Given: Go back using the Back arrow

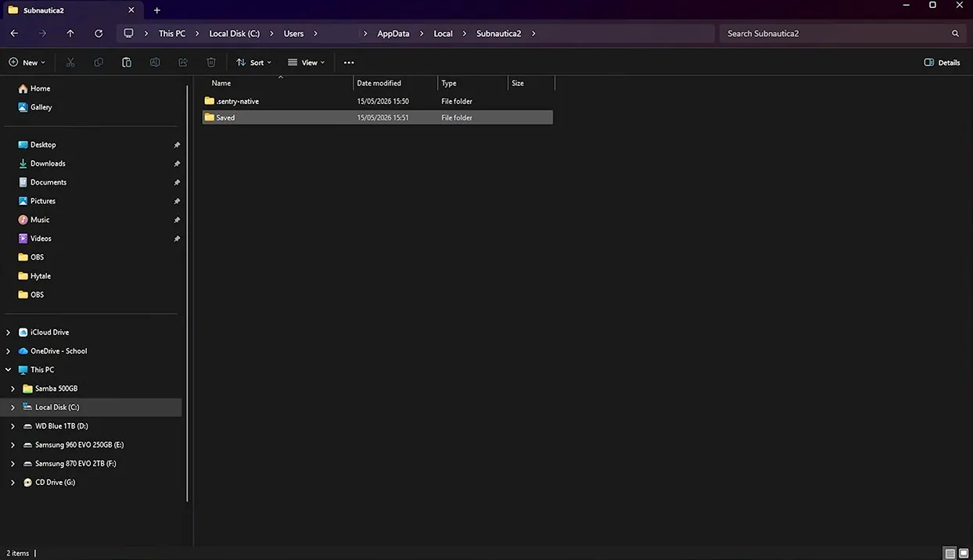Looking at the screenshot, I should coord(14,34).
